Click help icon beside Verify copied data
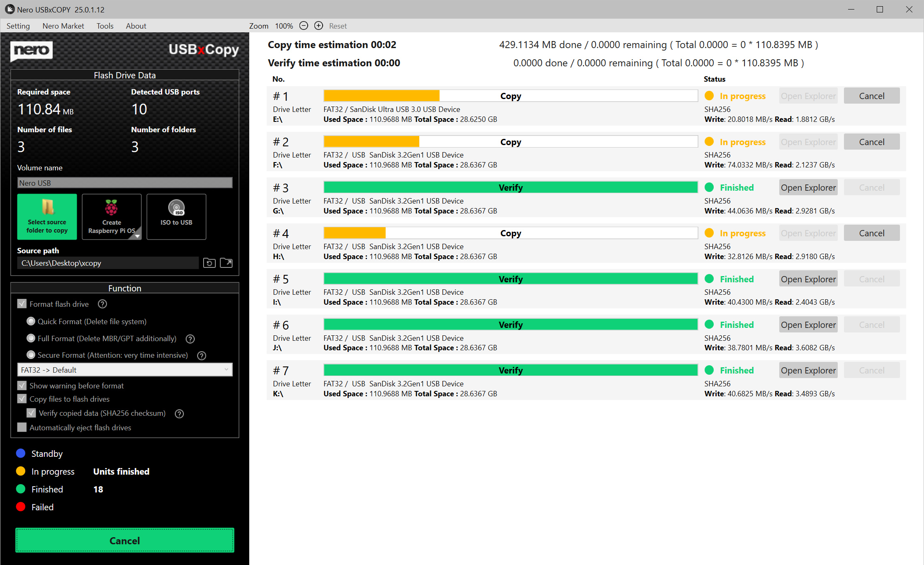The height and width of the screenshot is (565, 924). coord(179,414)
